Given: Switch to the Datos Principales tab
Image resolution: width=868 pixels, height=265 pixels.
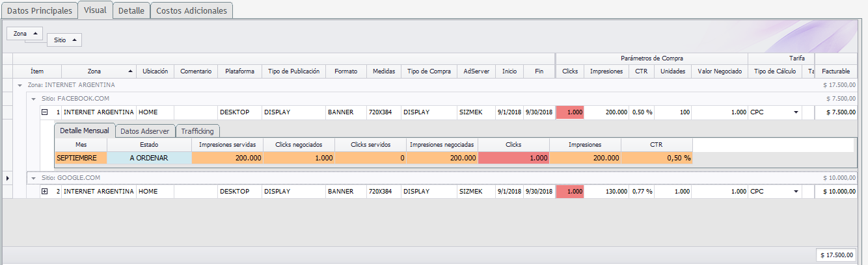Looking at the screenshot, I should 39,11.
